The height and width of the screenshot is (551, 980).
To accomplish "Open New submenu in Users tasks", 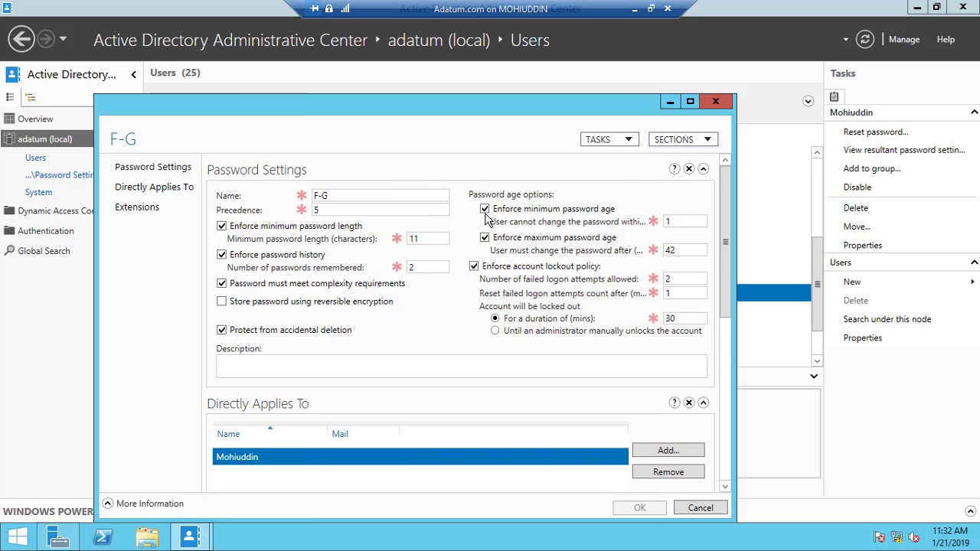I will point(852,282).
